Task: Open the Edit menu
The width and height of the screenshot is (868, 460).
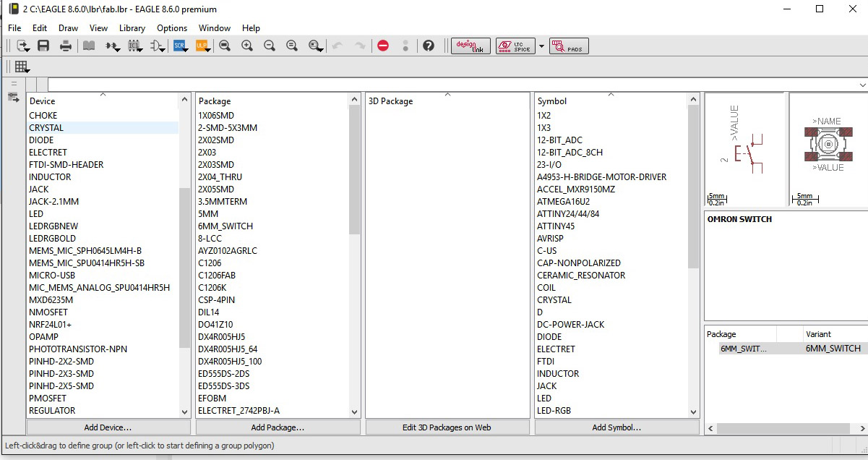Action: pos(40,28)
